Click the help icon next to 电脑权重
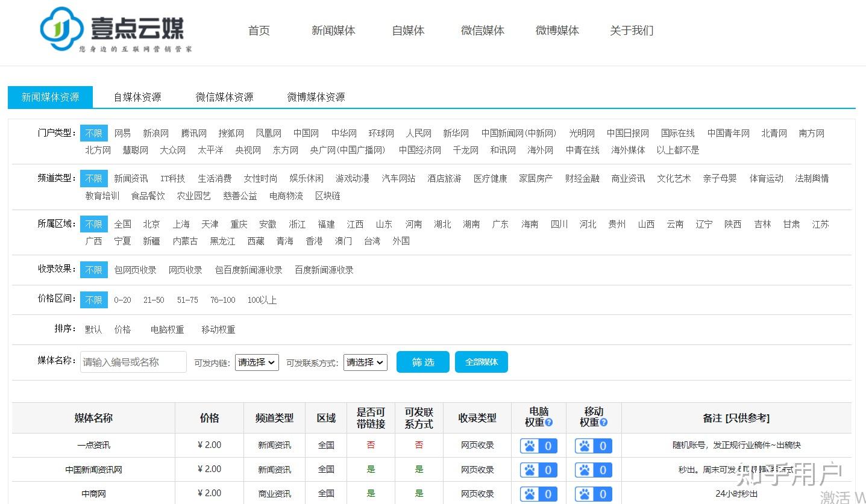The image size is (866, 504). (549, 423)
